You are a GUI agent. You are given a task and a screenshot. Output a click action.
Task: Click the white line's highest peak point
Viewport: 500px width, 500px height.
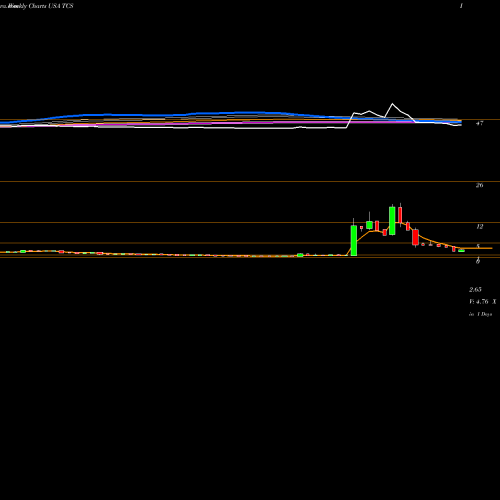click(x=392, y=104)
